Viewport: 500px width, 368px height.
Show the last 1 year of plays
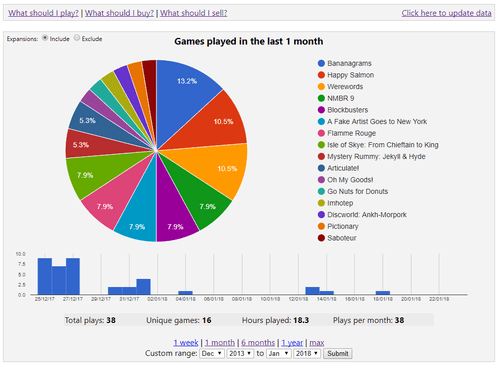(292, 343)
